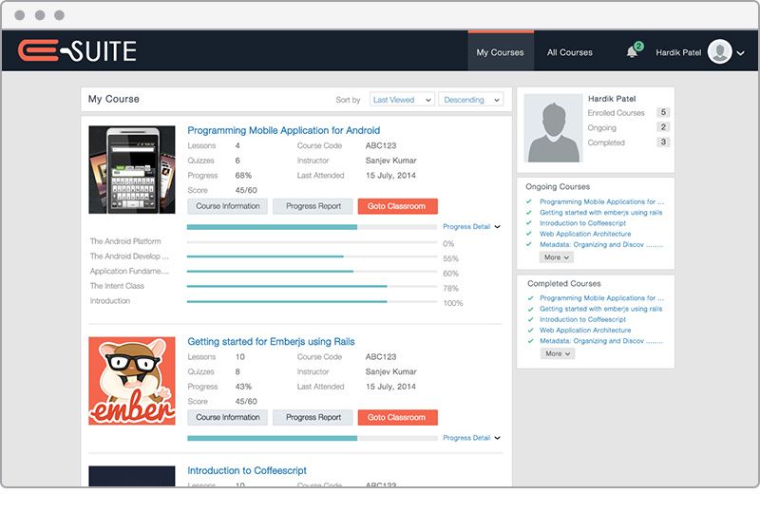
Task: Click Course Information for Emberjs course
Action: coord(227,417)
